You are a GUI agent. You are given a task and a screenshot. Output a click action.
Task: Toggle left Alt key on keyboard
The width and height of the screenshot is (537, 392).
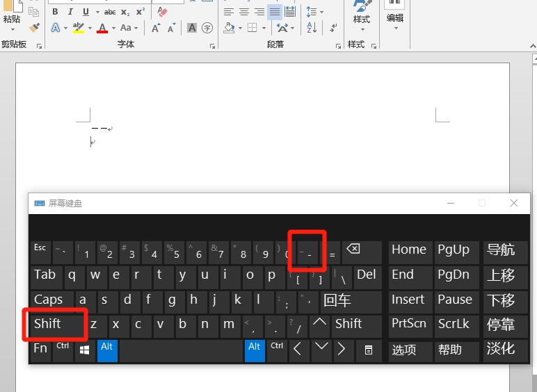107,350
